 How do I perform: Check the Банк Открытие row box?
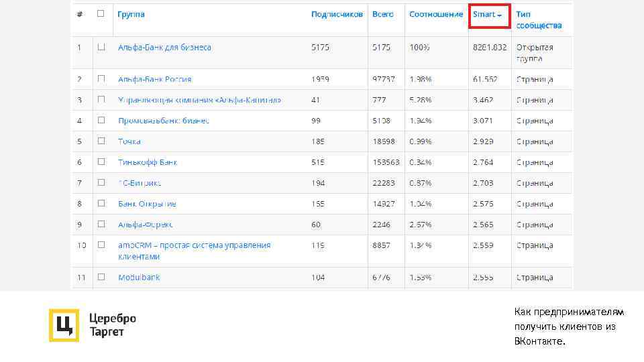click(x=101, y=203)
